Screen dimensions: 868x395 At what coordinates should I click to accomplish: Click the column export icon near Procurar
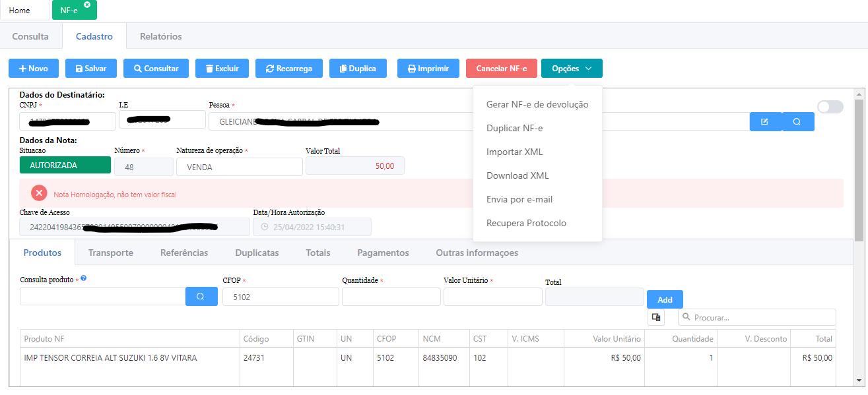pyautogui.click(x=656, y=317)
